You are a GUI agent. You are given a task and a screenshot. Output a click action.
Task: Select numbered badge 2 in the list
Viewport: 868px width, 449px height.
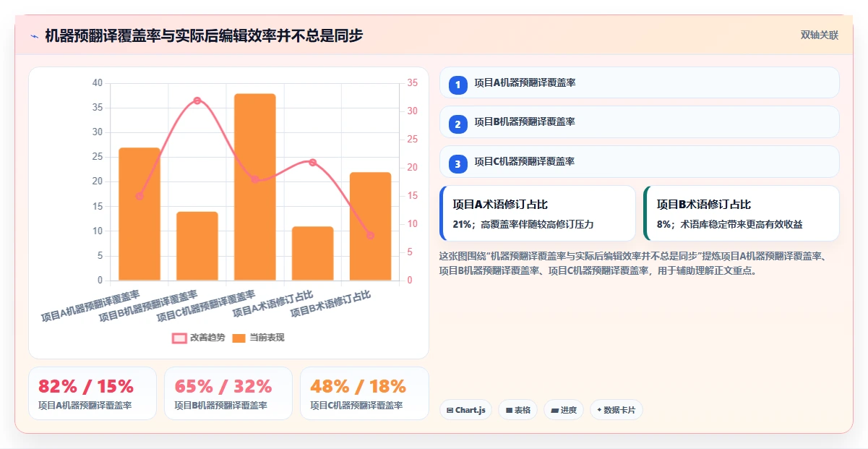coord(457,124)
